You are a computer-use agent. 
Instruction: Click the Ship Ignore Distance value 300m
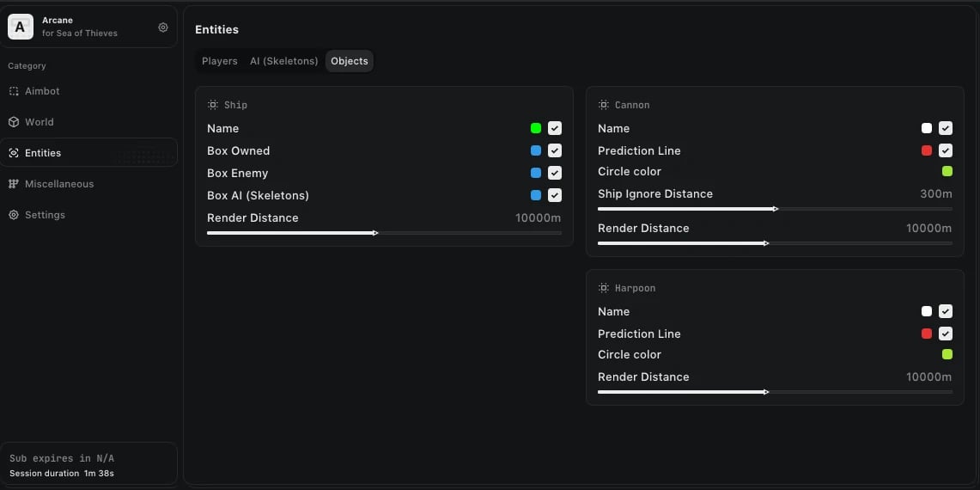[x=936, y=194]
